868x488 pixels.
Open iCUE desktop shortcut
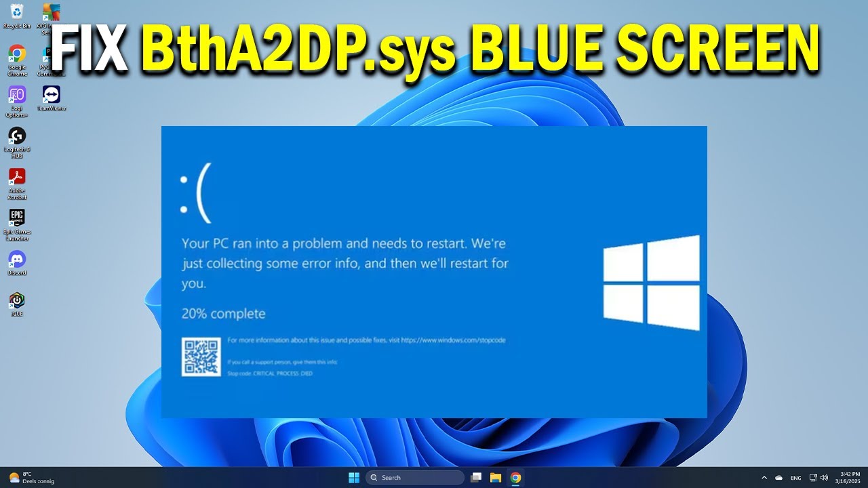tap(17, 304)
